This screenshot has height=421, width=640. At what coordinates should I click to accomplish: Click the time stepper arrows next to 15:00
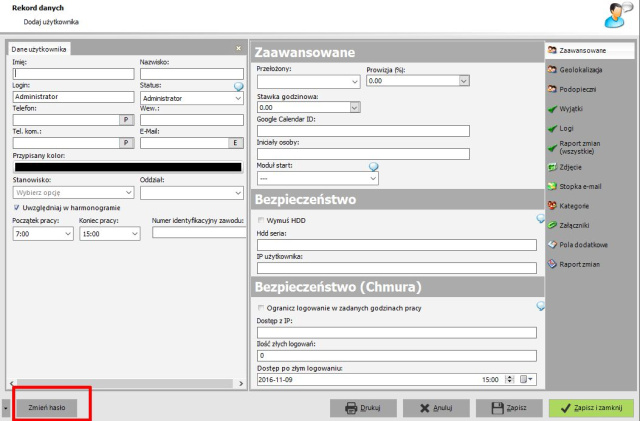509,379
